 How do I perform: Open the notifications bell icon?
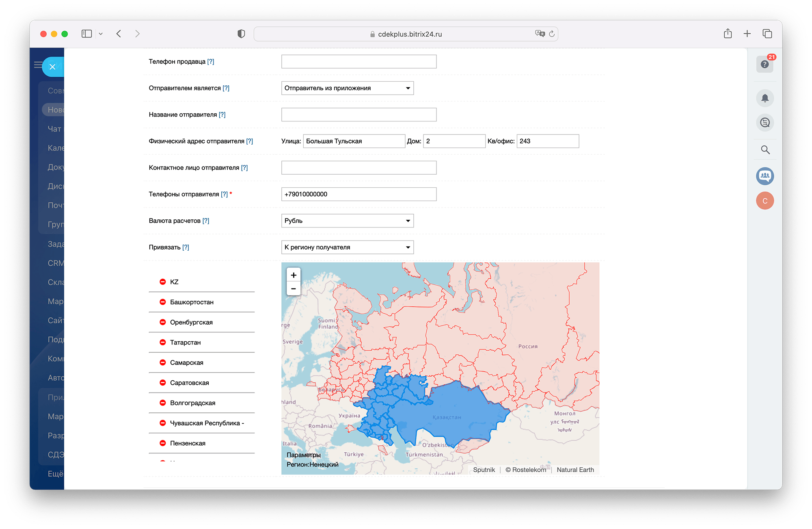point(764,98)
